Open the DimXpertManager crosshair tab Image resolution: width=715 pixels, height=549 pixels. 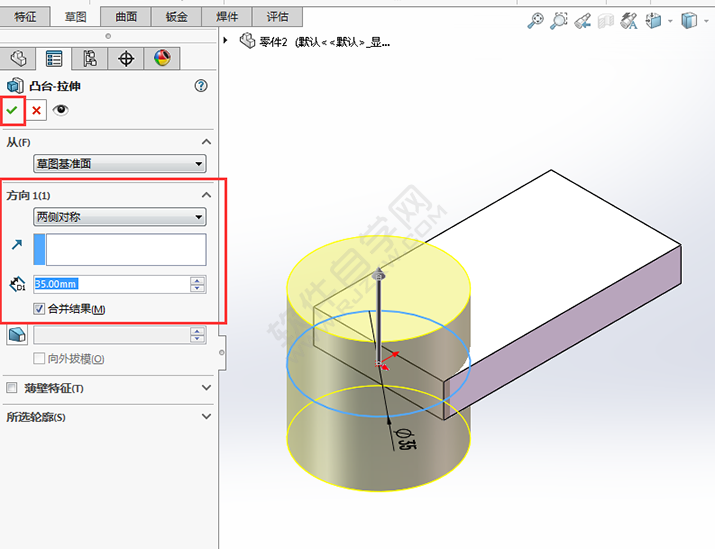(x=126, y=58)
